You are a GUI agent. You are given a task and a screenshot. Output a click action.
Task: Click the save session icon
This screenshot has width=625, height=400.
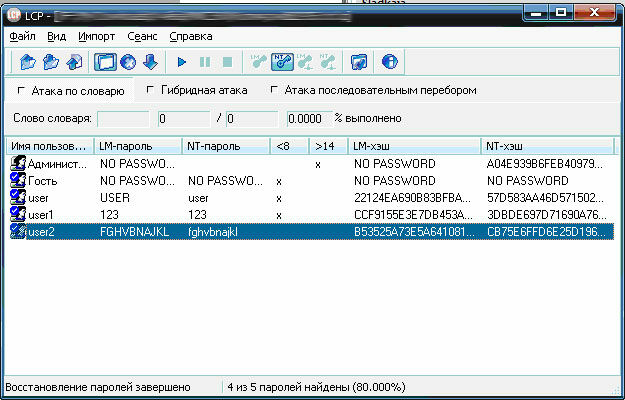[74, 62]
